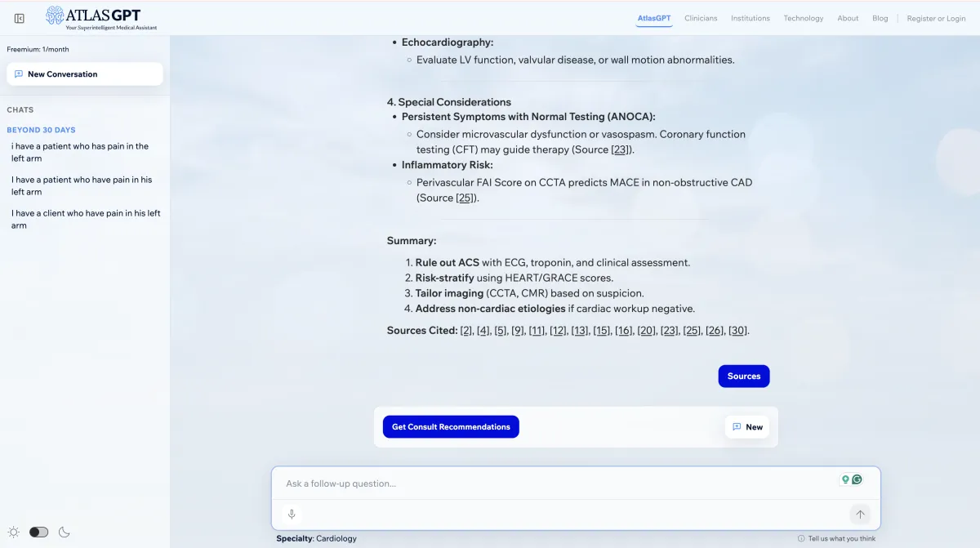
Task: Click the 'Echocardiography:' bullet text
Action: [x=448, y=42]
